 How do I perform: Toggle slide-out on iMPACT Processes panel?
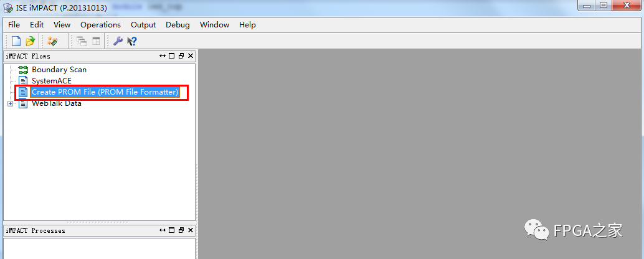(x=163, y=231)
